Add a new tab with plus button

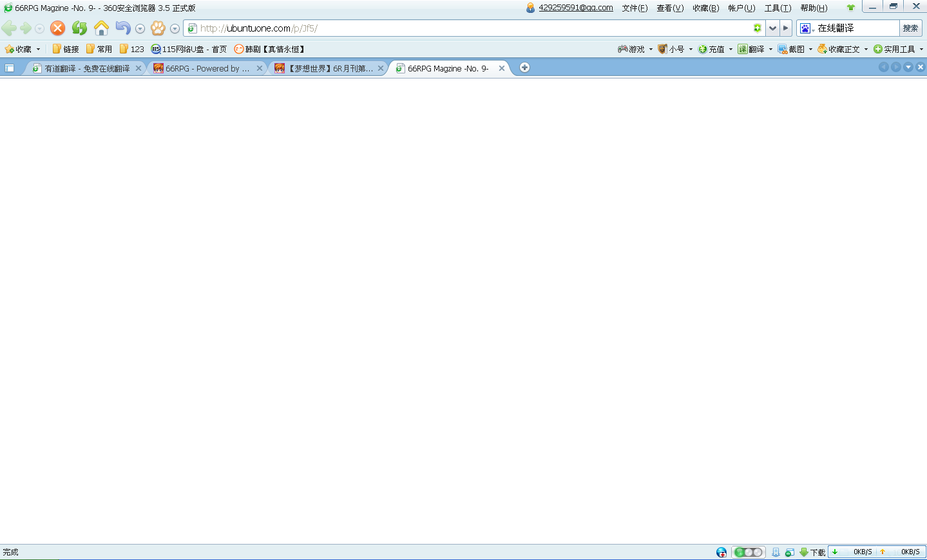click(x=524, y=68)
